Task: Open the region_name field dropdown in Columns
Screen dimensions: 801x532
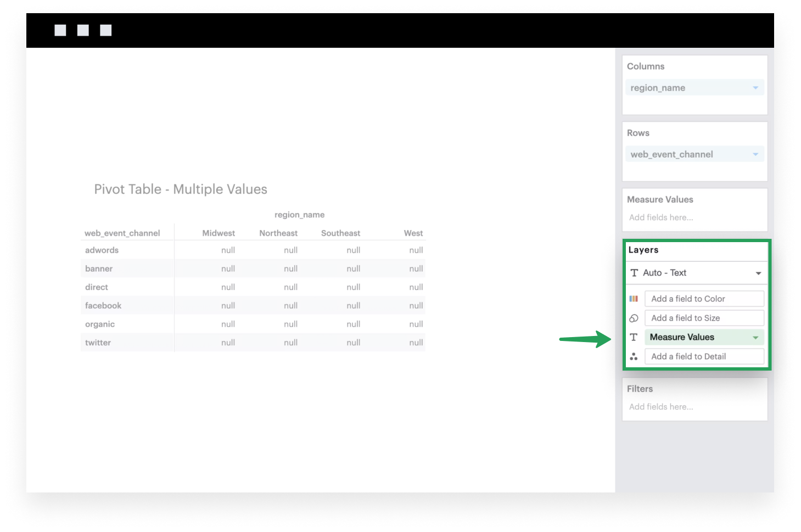Action: point(755,87)
